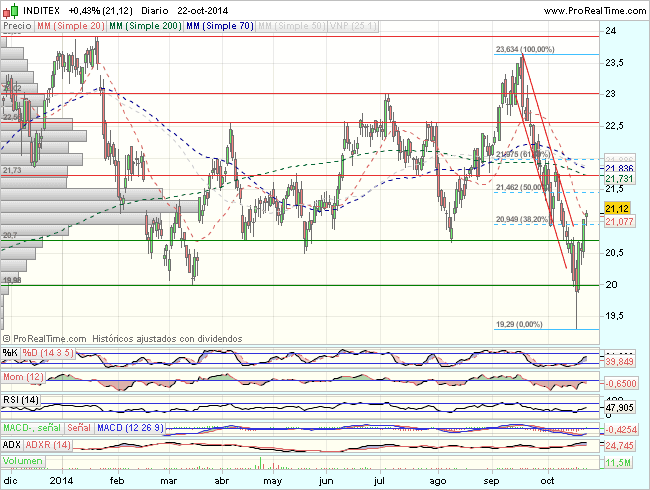Click the yellow 21,12 current price tag
This screenshot has height=490, width=650.
[617, 208]
